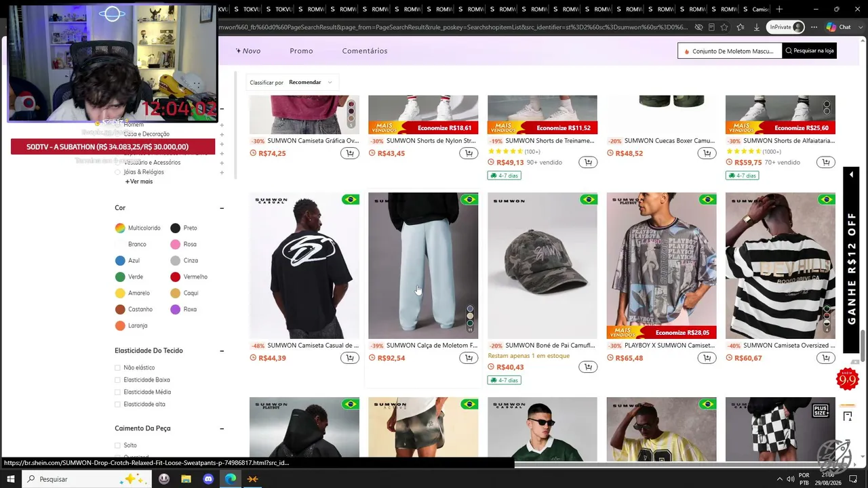Collapse the Caimento Da Peça section

[222, 428]
